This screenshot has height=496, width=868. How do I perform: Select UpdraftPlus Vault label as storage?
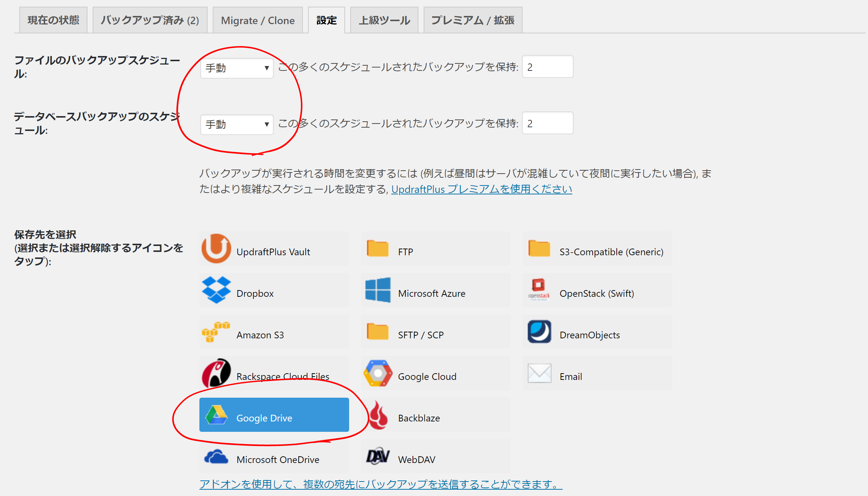273,252
